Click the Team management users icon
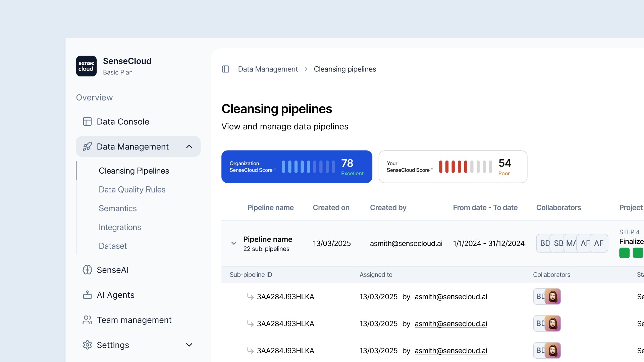This screenshot has height=362, width=644. 87,320
